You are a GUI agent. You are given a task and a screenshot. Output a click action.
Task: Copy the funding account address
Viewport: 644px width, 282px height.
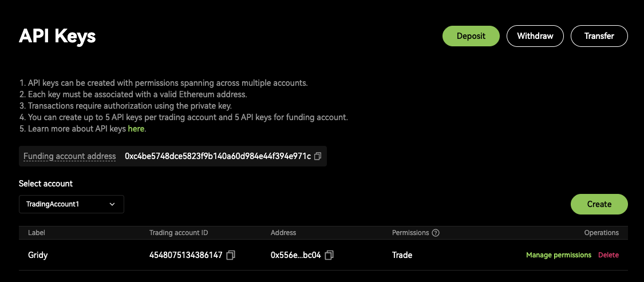tap(318, 156)
